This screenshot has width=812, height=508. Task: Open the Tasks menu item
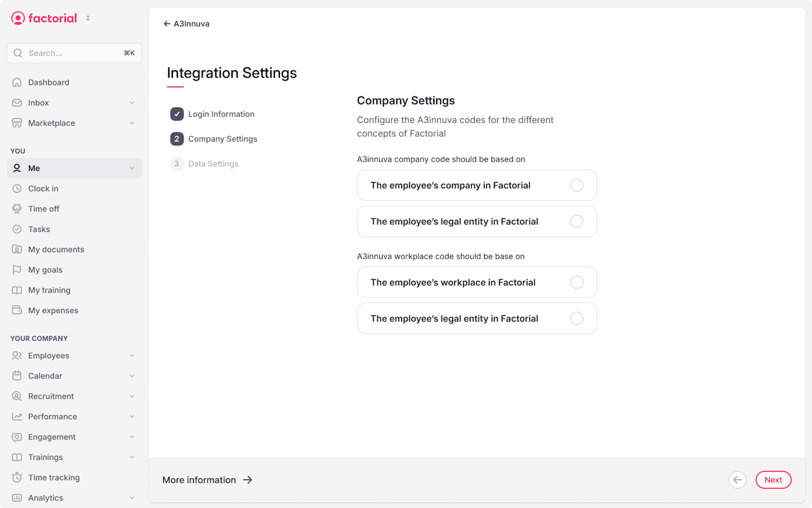(74, 229)
